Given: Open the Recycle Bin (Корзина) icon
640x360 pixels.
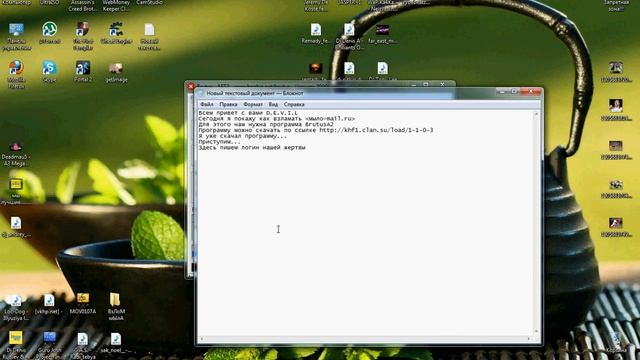Looking at the screenshot, I should pos(616,342).
